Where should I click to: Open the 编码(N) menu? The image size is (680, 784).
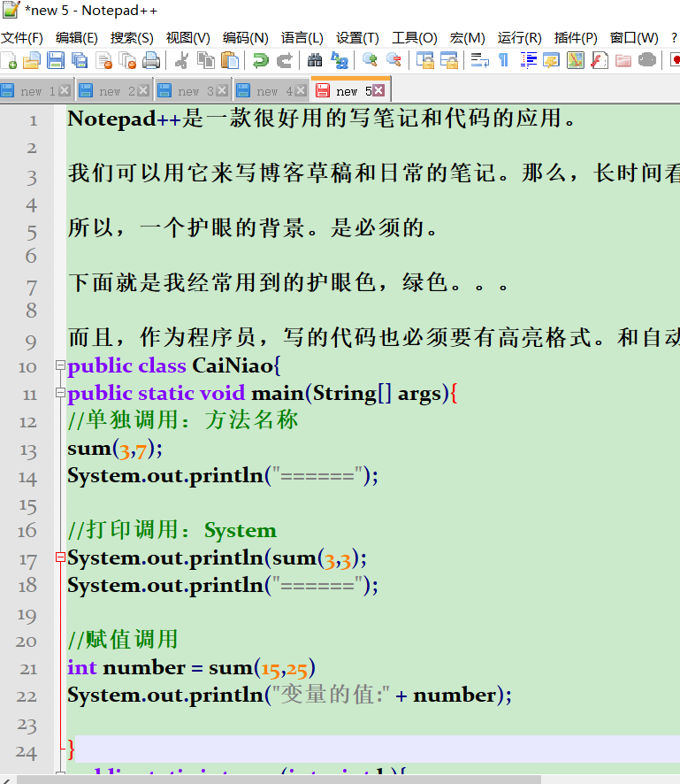[245, 38]
